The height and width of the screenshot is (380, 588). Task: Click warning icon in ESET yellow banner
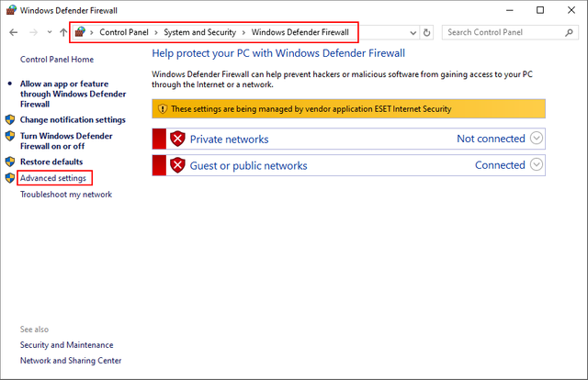[163, 108]
